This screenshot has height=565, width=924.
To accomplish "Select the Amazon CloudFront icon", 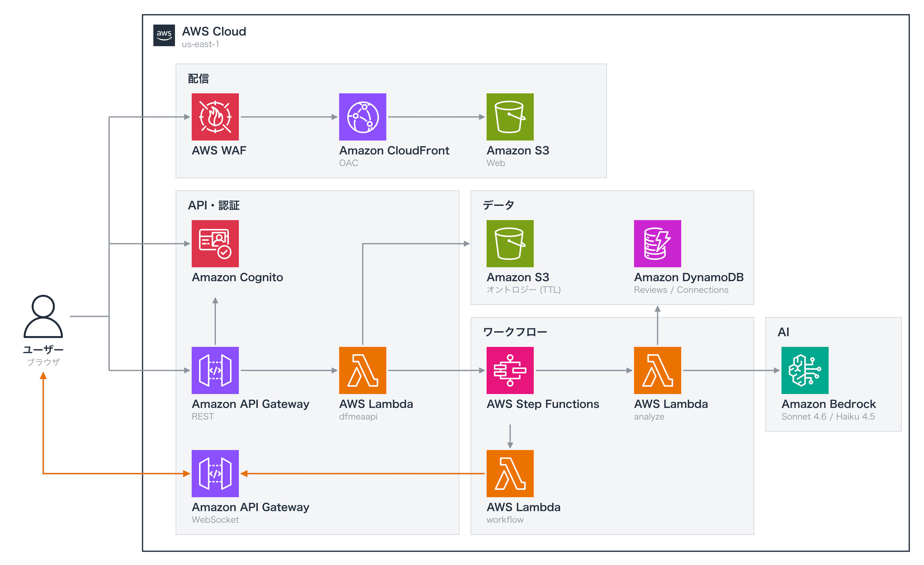I will coord(362,117).
